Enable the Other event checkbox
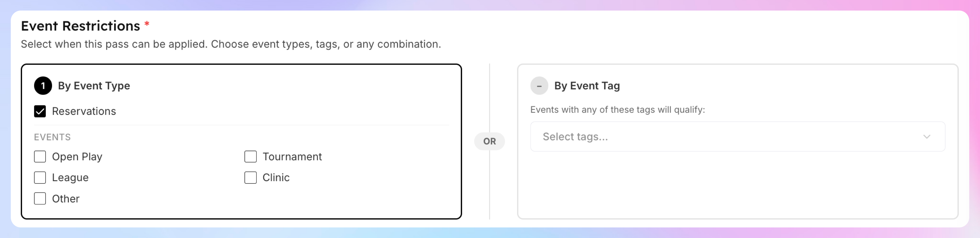980x238 pixels. coord(40,198)
